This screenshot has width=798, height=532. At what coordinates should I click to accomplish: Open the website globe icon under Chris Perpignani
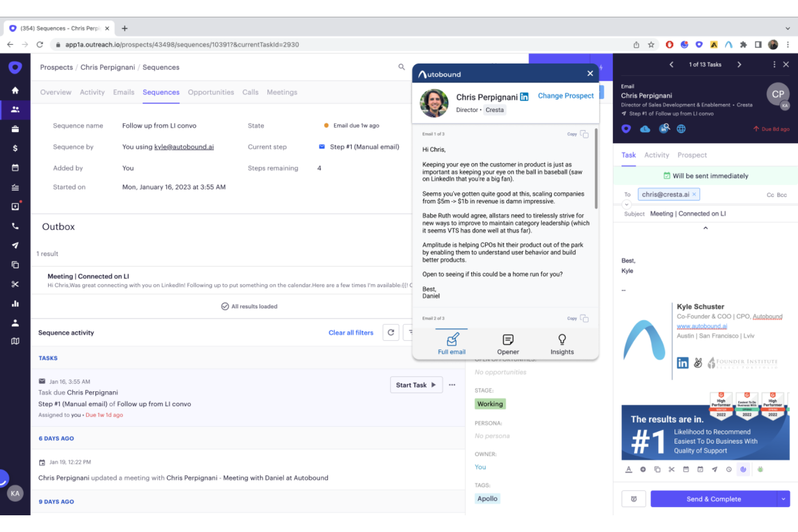click(682, 128)
